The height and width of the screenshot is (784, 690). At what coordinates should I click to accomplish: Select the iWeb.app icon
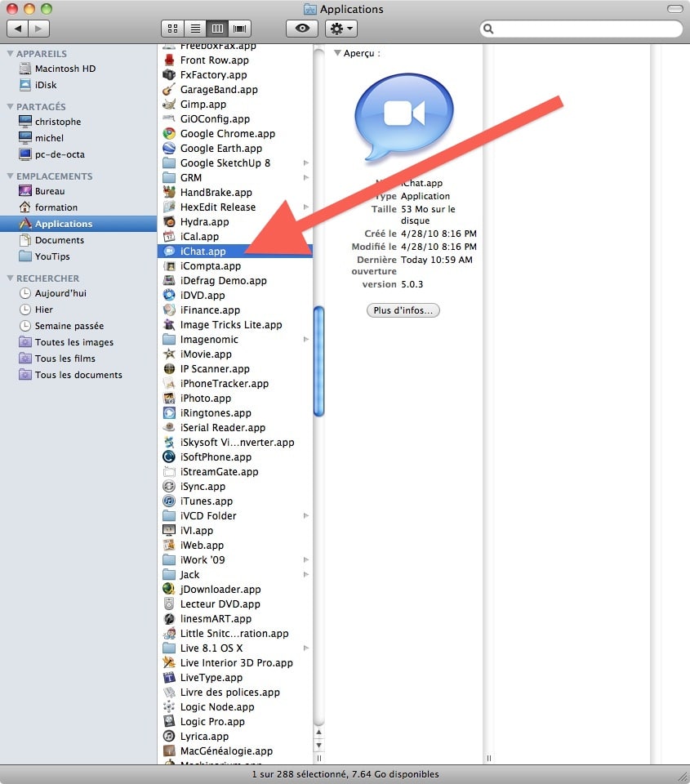pos(169,545)
